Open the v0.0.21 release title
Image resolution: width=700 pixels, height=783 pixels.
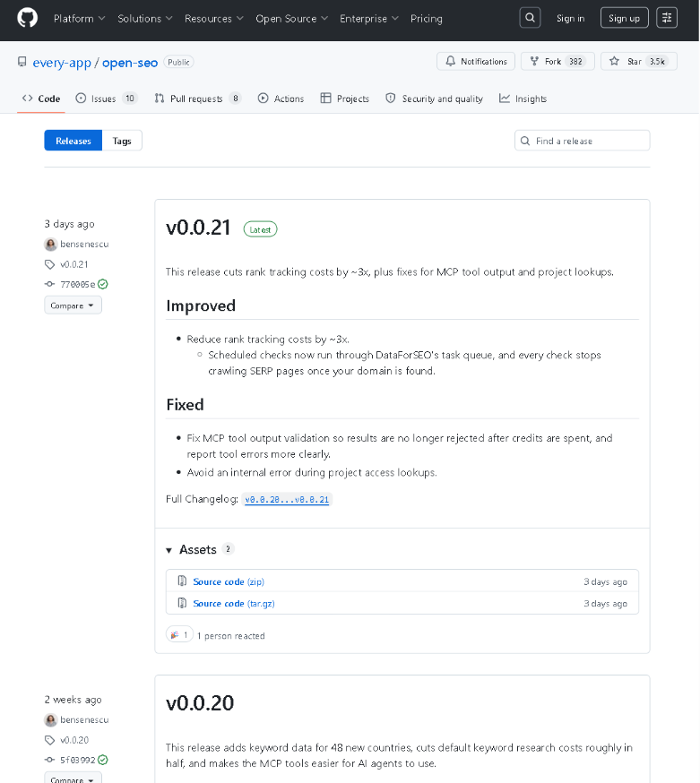pos(198,228)
